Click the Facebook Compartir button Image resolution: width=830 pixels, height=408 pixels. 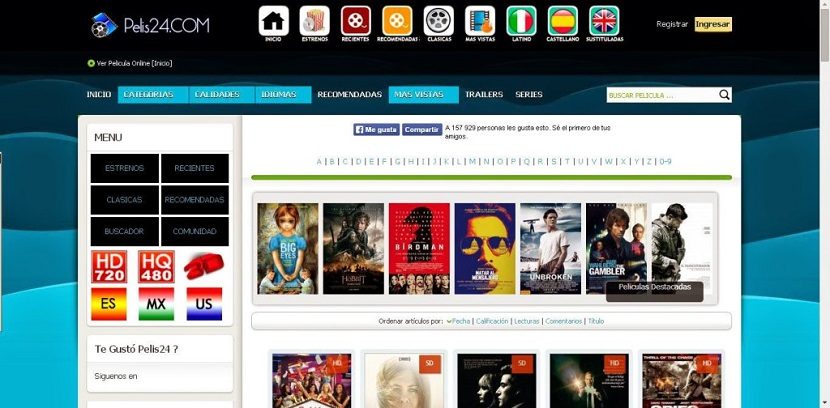(x=422, y=130)
